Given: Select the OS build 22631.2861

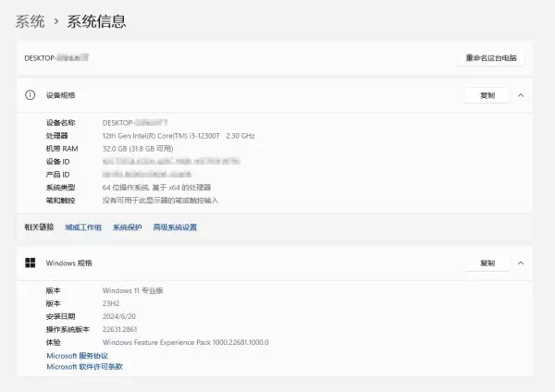Looking at the screenshot, I should point(119,329).
